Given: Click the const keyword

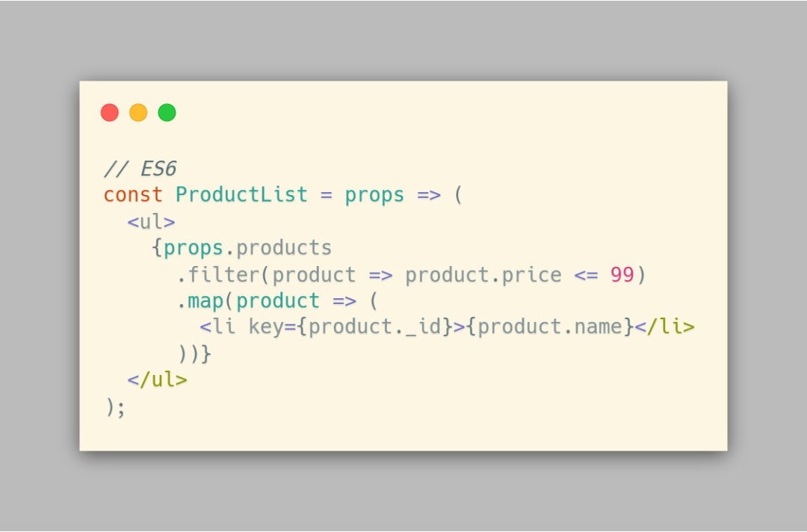Looking at the screenshot, I should [x=133, y=195].
